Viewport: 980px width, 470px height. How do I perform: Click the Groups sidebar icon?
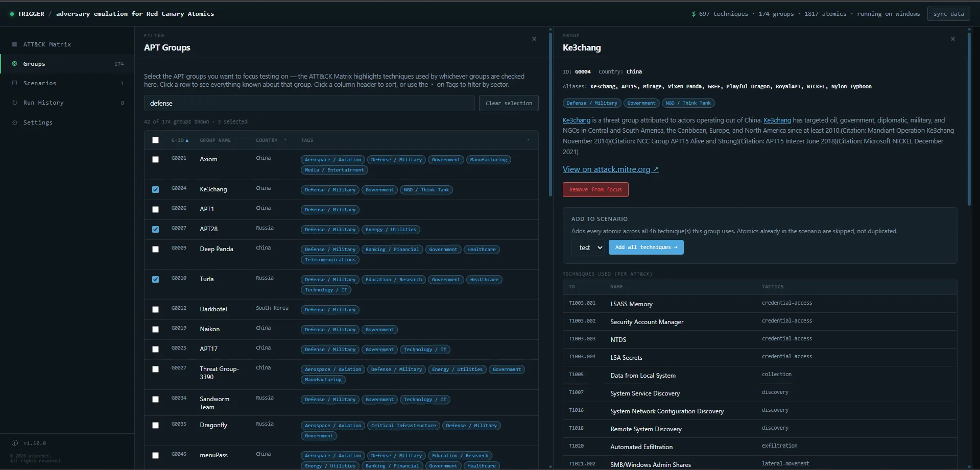[14, 64]
